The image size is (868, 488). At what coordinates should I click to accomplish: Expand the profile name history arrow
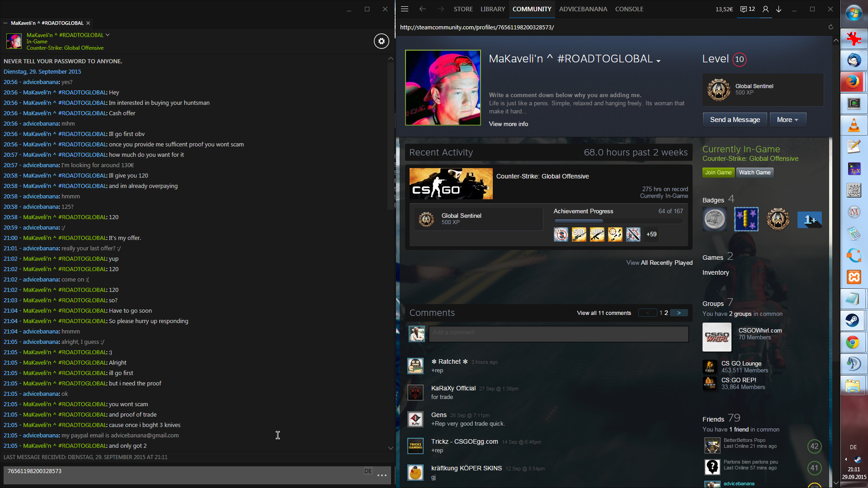click(658, 61)
